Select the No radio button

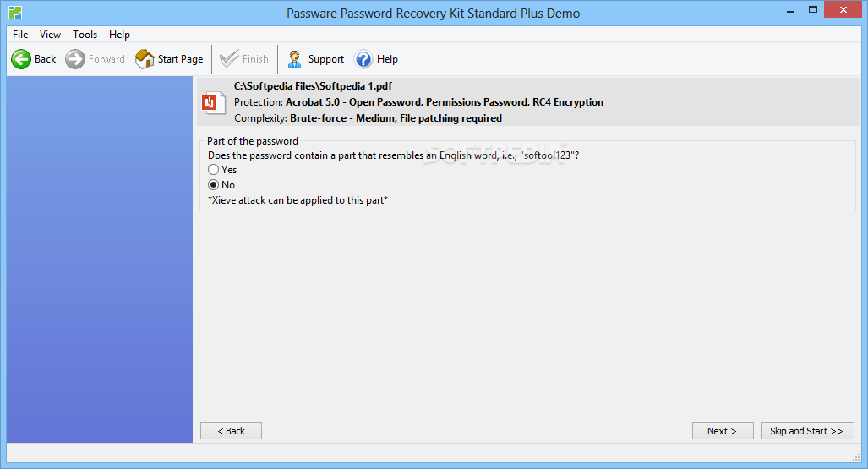[x=213, y=185]
